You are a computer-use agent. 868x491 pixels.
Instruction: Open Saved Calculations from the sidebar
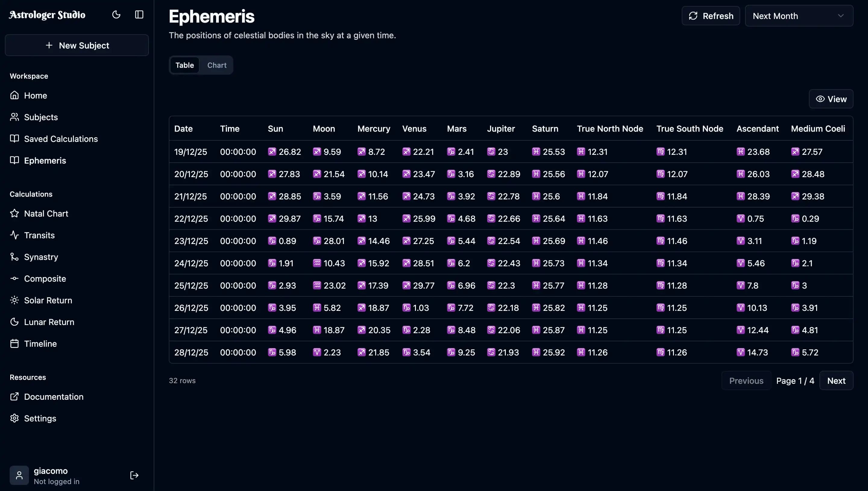(x=61, y=139)
